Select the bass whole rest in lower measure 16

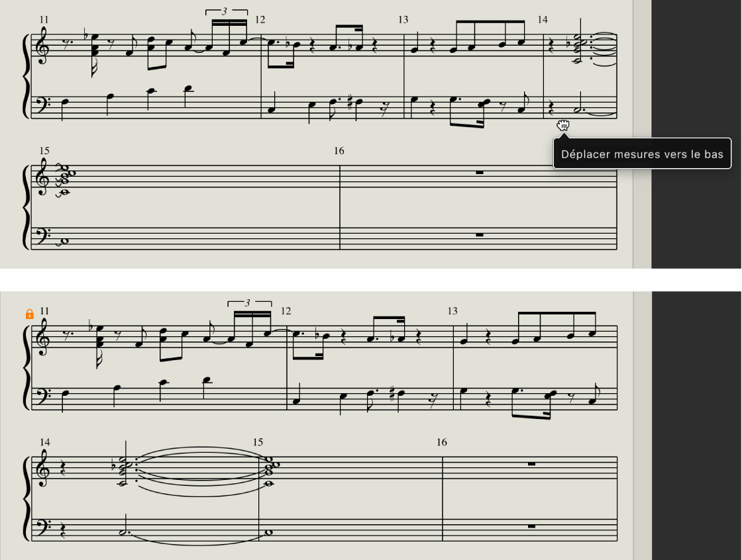(x=531, y=526)
